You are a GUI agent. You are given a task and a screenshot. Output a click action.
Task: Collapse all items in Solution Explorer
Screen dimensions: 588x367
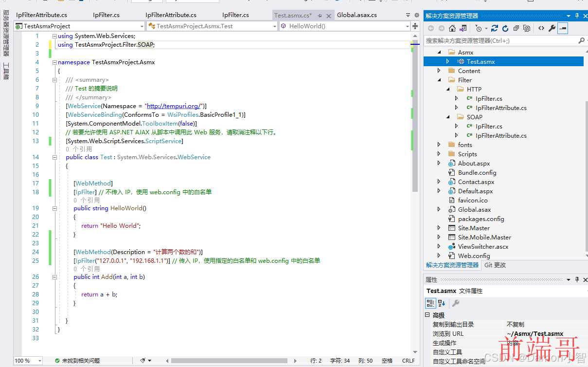pos(516,28)
